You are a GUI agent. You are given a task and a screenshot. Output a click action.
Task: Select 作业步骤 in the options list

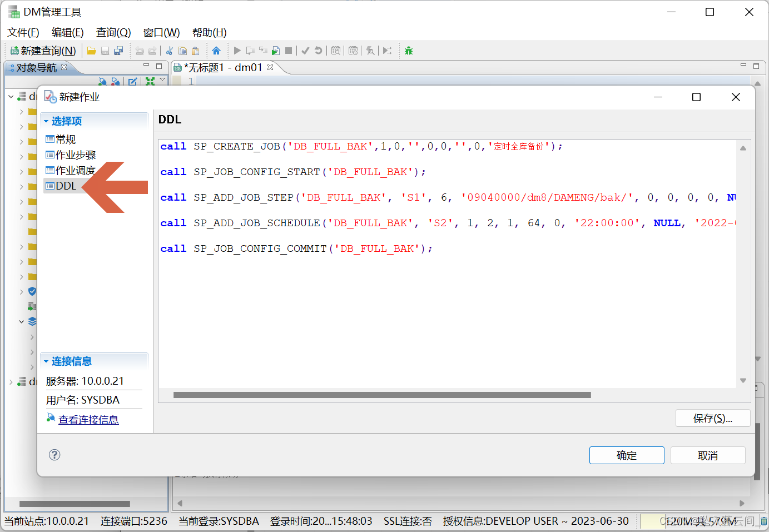(x=71, y=155)
